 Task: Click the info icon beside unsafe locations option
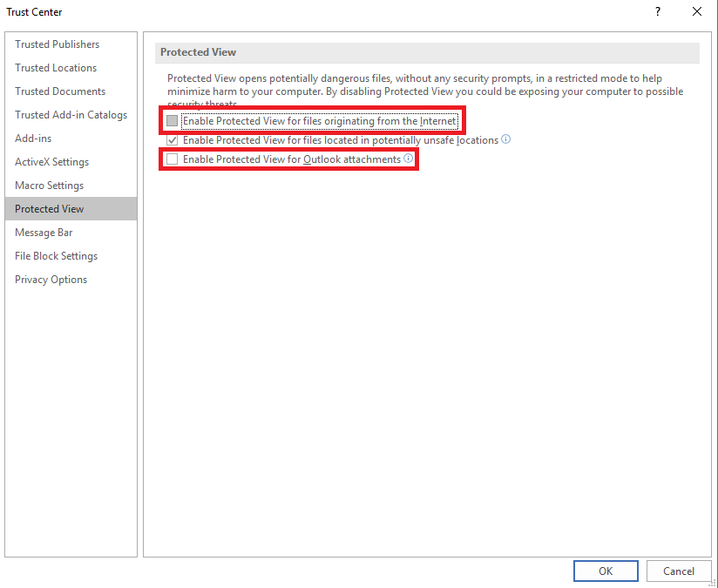(506, 139)
